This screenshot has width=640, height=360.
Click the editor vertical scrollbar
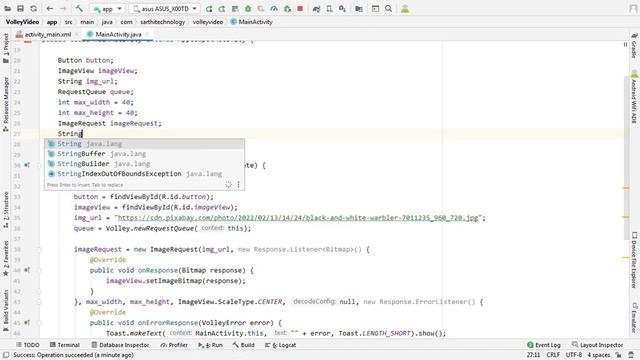[x=626, y=159]
